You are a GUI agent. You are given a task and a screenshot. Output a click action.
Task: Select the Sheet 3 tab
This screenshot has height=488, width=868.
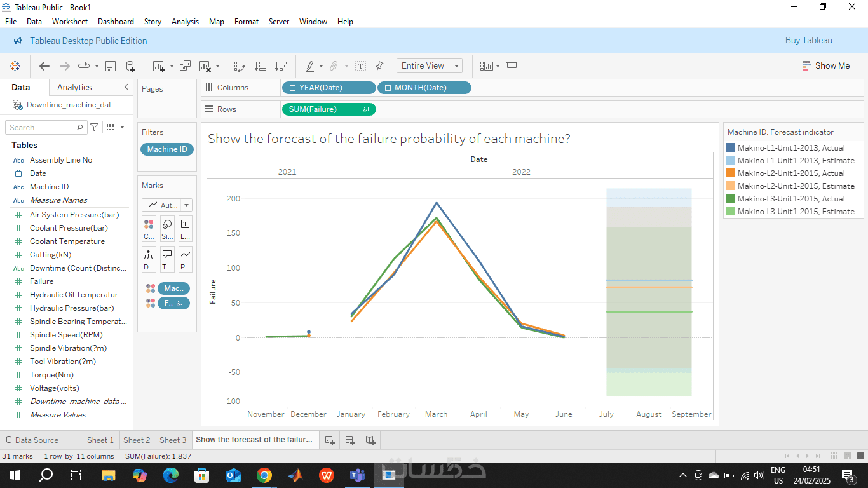click(x=173, y=440)
